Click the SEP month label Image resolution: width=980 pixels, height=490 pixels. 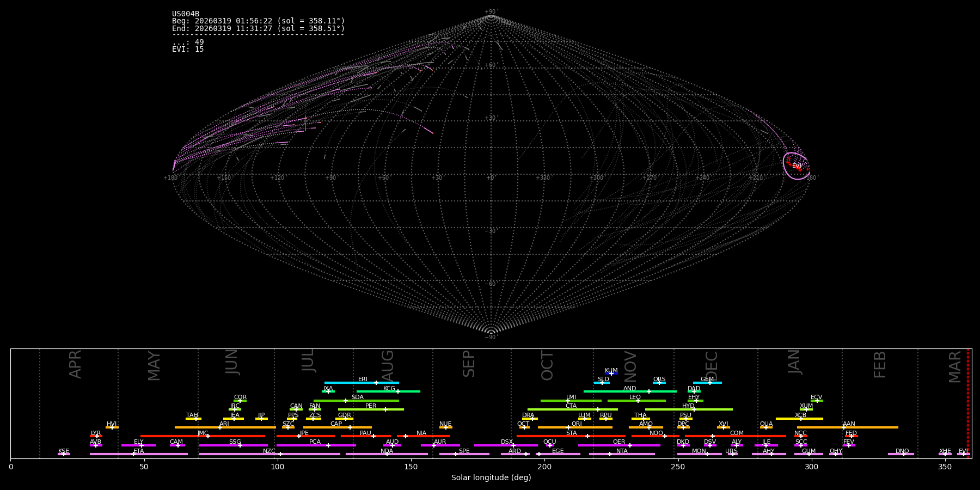tap(469, 364)
